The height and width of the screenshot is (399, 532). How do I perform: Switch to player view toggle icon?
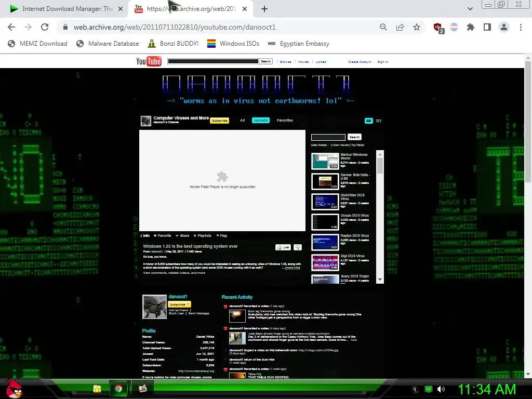click(369, 121)
